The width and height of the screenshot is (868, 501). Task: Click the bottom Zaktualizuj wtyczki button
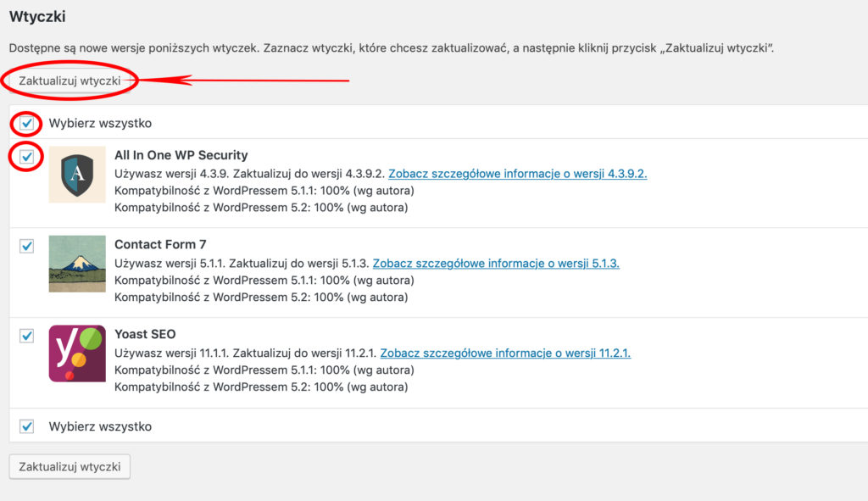pyautogui.click(x=70, y=467)
